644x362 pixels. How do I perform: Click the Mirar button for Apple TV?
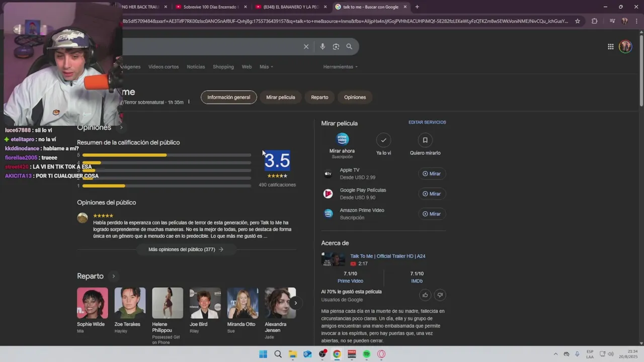[432, 174]
